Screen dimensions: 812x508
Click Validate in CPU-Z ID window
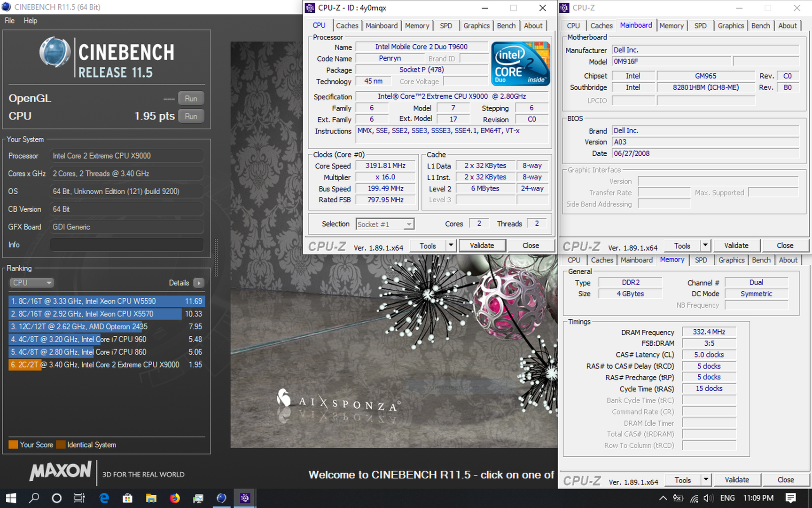[482, 246]
